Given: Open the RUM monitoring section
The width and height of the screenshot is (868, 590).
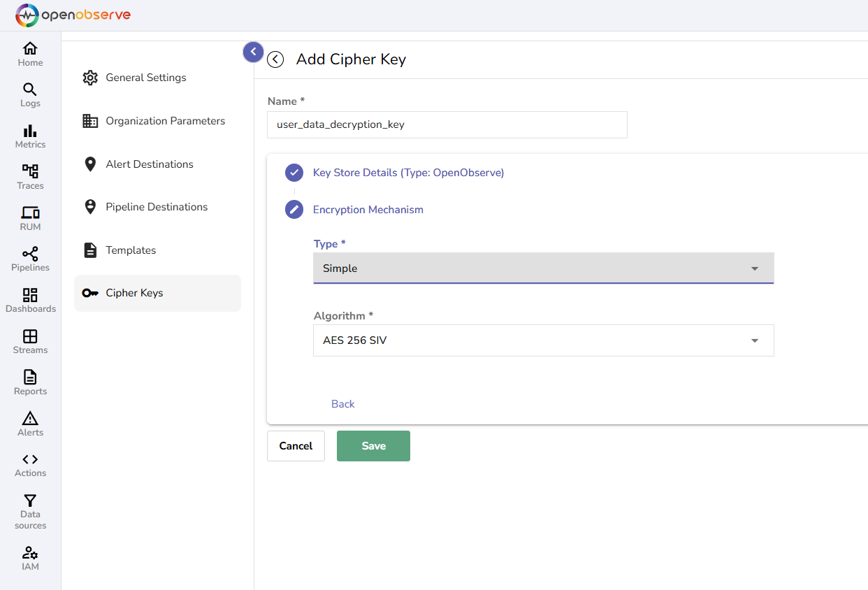Looking at the screenshot, I should (x=30, y=218).
